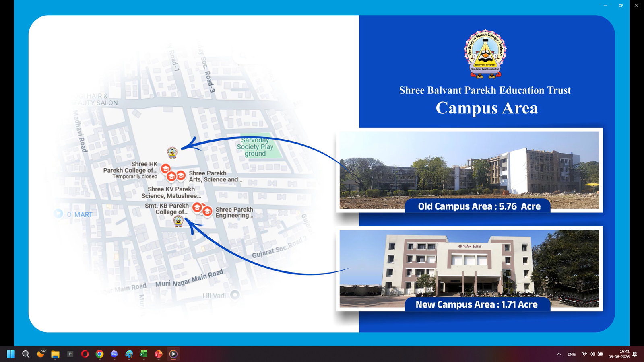Click the New Campus building photo
The image size is (644, 362).
tap(469, 268)
